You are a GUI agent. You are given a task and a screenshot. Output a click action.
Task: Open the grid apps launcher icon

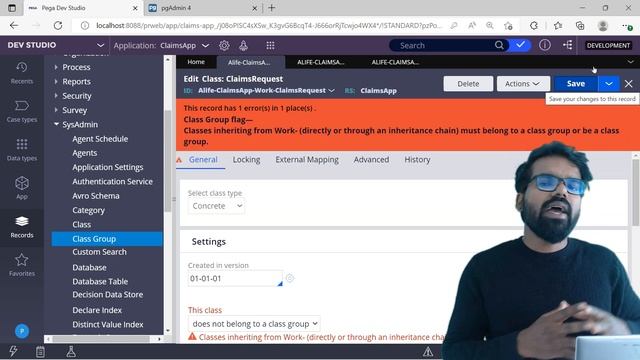pyautogui.click(x=270, y=45)
